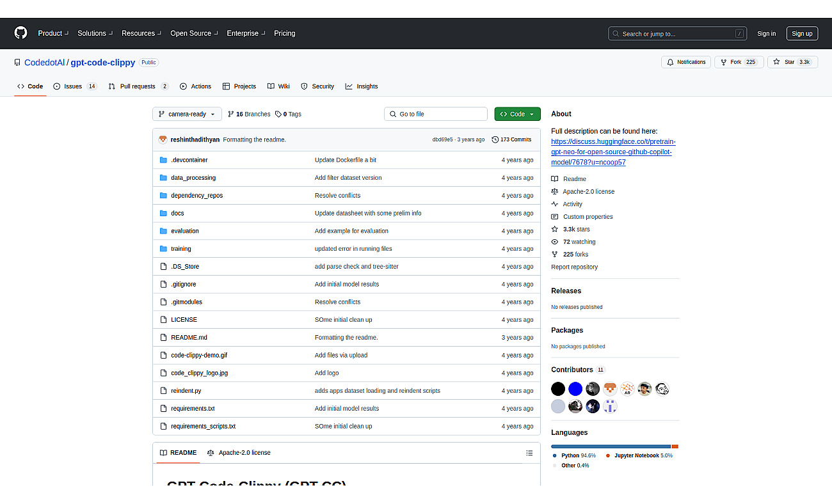Click the Notifications bell button
This screenshot has width=832, height=504.
(x=686, y=62)
